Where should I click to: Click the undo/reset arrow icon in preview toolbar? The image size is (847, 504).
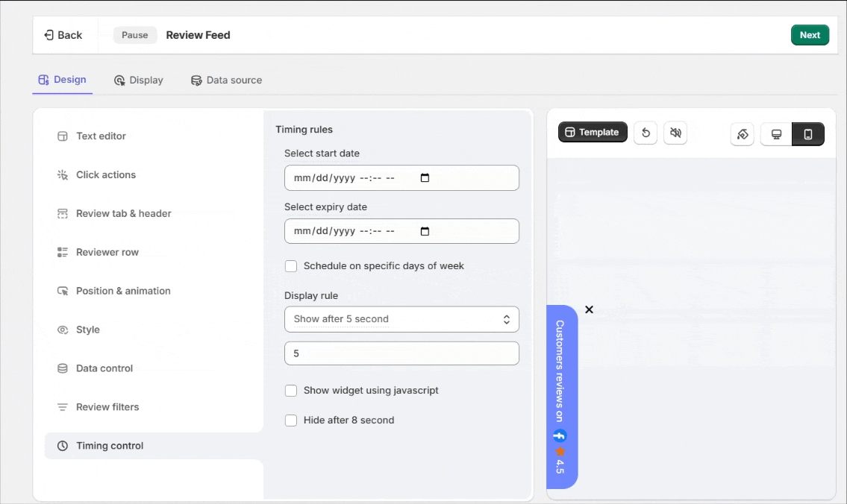646,133
